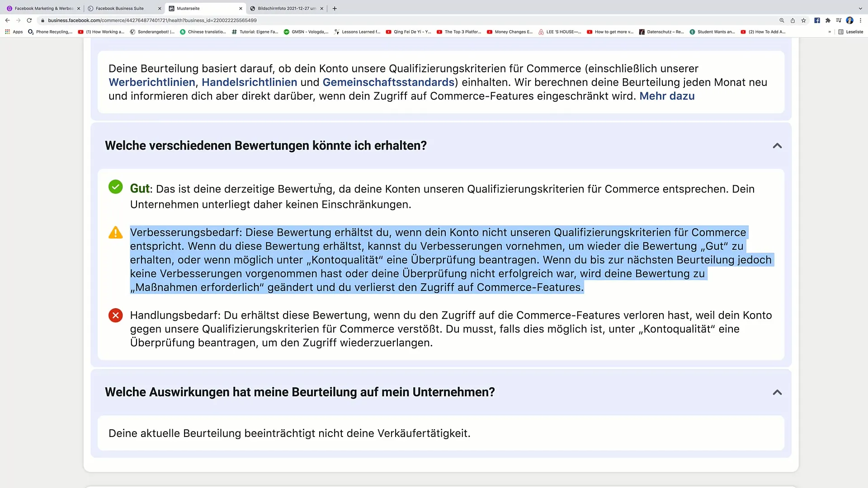
Task: Open GMSN - Vologda bookmark
Action: pyautogui.click(x=306, y=32)
